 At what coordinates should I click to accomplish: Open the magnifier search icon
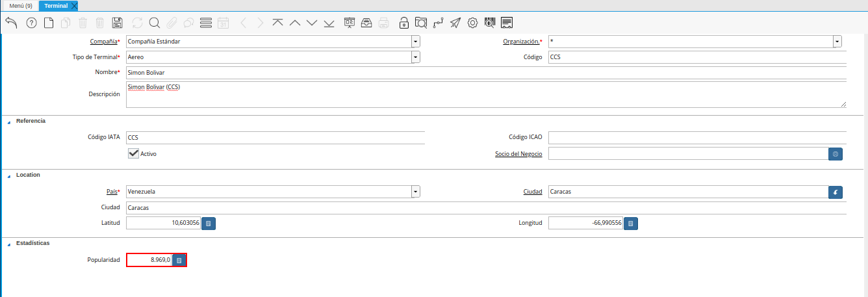click(155, 23)
